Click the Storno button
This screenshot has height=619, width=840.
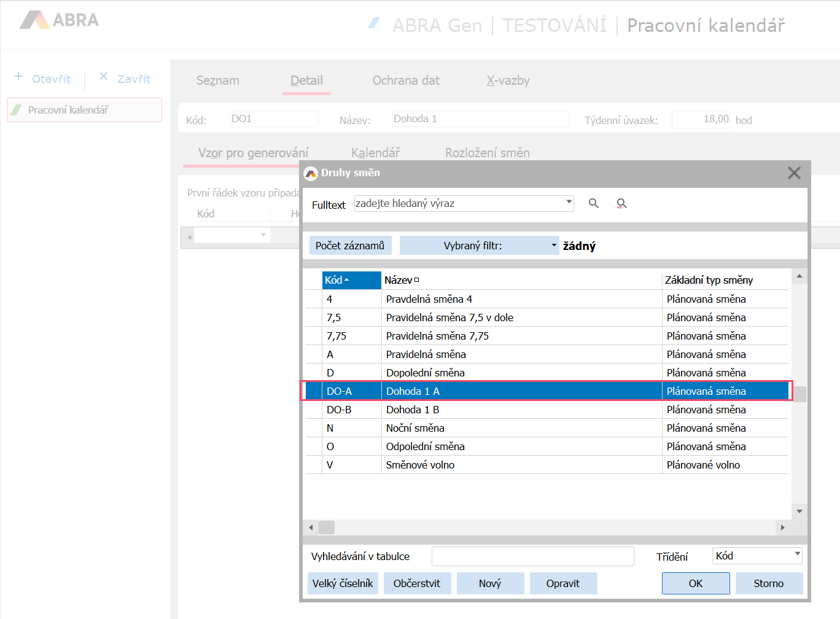tap(768, 583)
